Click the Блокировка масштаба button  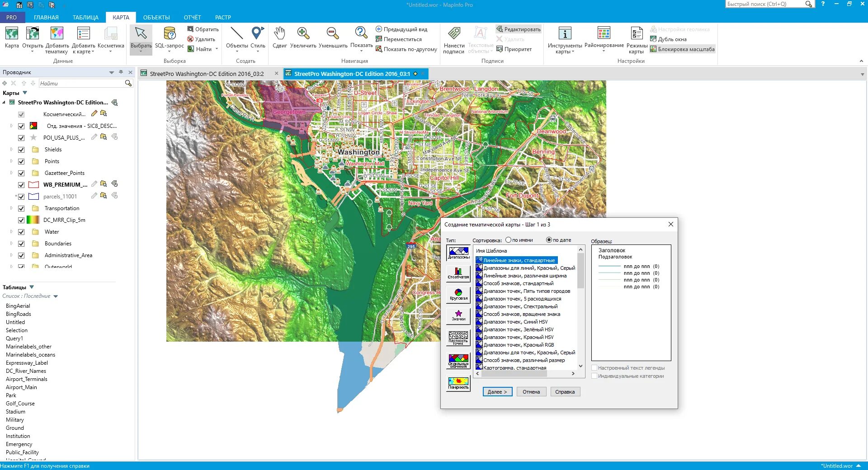pyautogui.click(x=683, y=49)
